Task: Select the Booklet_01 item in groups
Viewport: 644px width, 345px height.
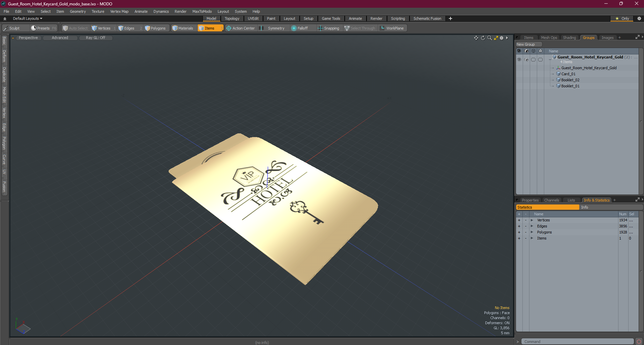Action: [570, 86]
